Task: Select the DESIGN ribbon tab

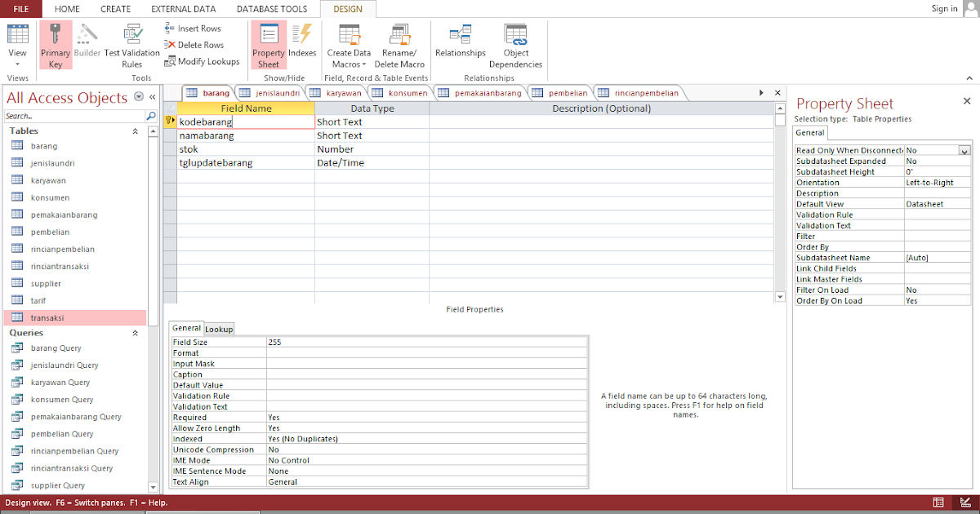Action: [x=348, y=9]
